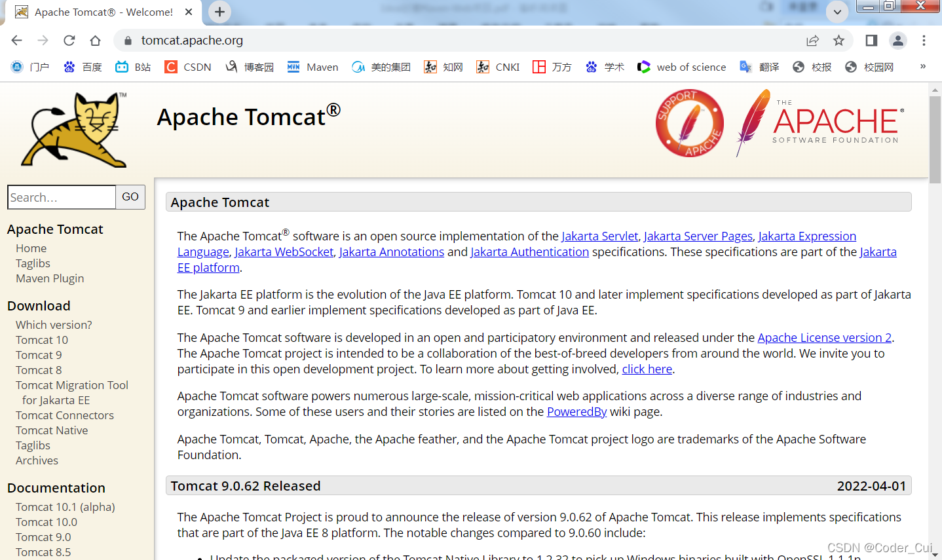Follow the Jakarta Servlet link

click(x=599, y=236)
